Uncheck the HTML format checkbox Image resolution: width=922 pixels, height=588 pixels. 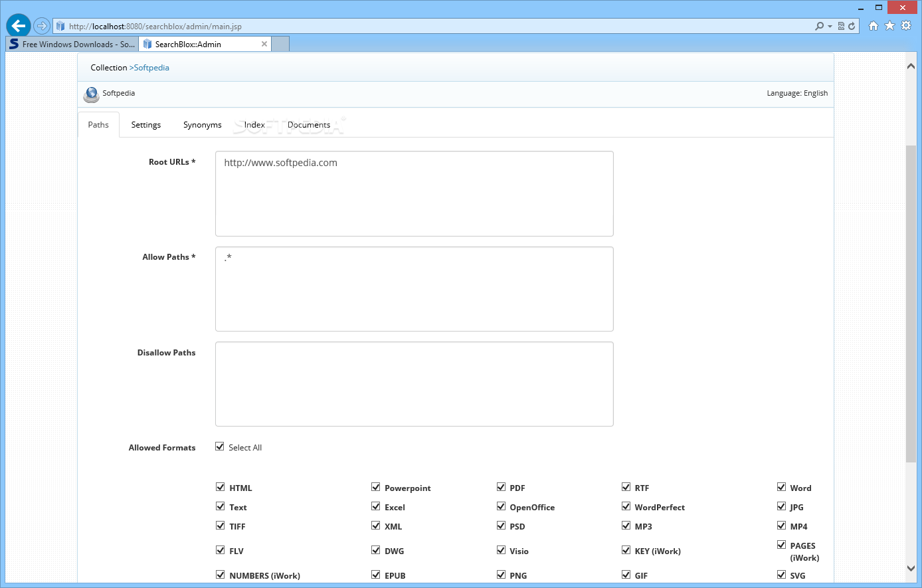click(x=221, y=487)
